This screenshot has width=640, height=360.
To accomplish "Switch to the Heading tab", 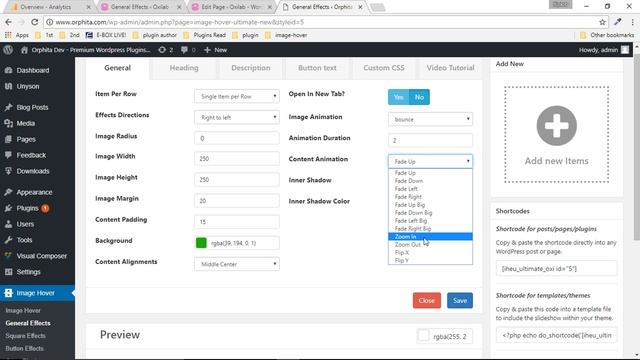I will pos(184,68).
